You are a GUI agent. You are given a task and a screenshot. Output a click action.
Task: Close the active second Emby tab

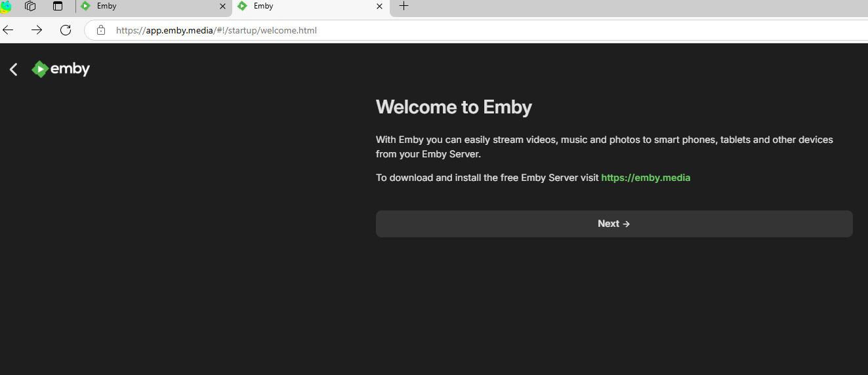(x=379, y=7)
